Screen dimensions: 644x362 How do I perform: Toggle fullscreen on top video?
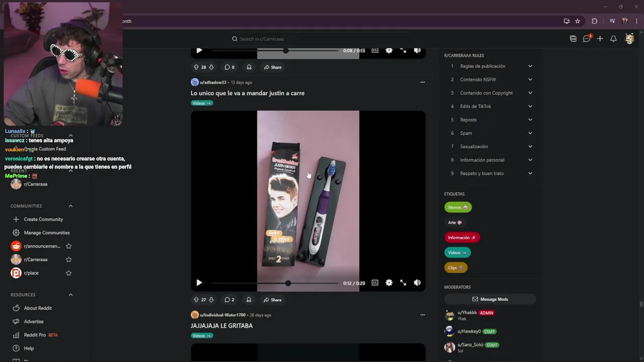[x=403, y=50]
